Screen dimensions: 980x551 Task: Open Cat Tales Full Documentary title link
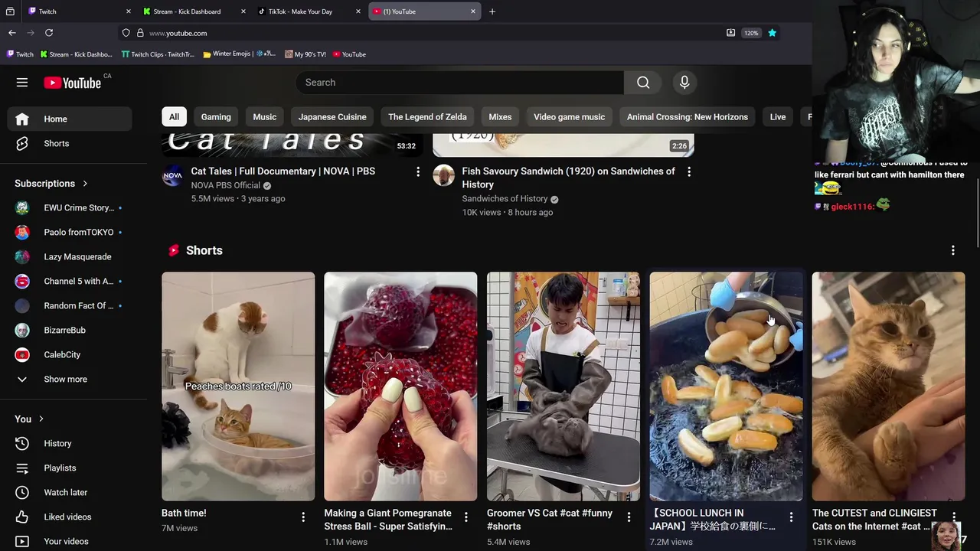click(x=283, y=171)
